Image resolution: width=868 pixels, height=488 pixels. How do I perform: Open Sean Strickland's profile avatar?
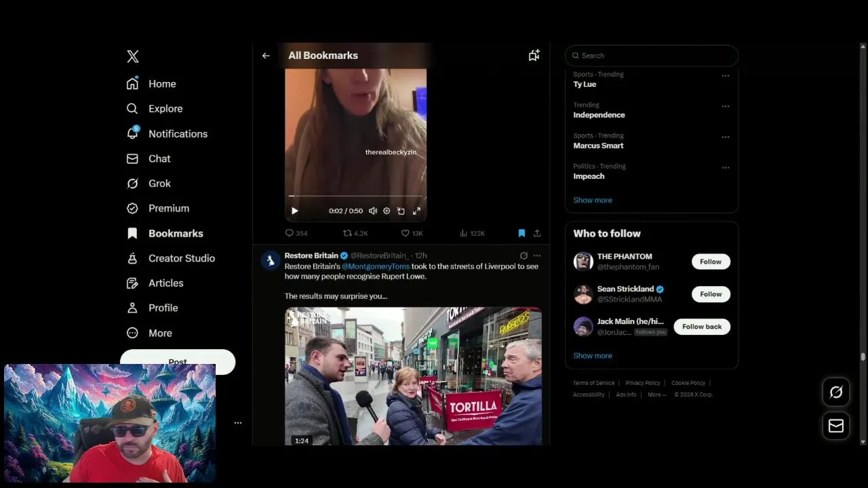pos(583,294)
